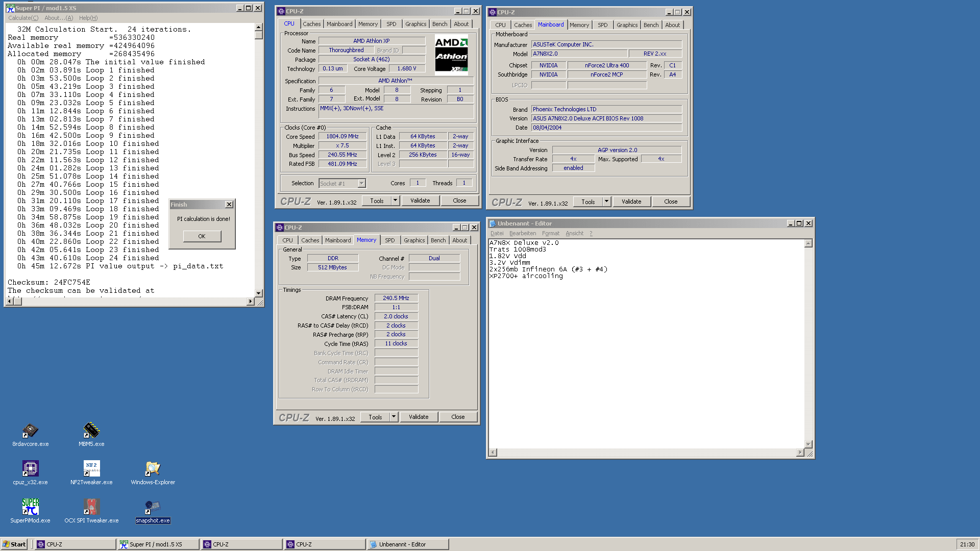
Task: Click OK in PI calculation done dialog
Action: click(202, 236)
